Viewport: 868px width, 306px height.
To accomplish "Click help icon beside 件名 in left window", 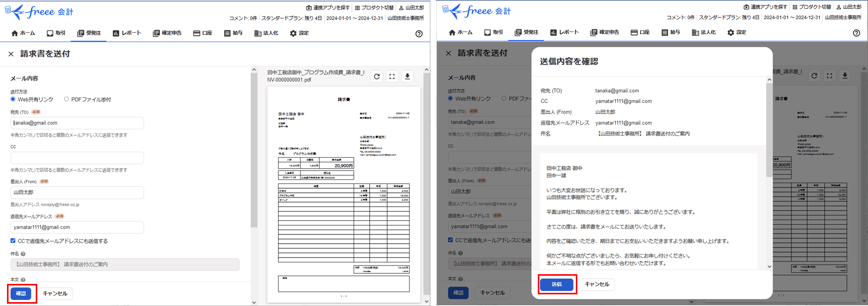I will 23,254.
